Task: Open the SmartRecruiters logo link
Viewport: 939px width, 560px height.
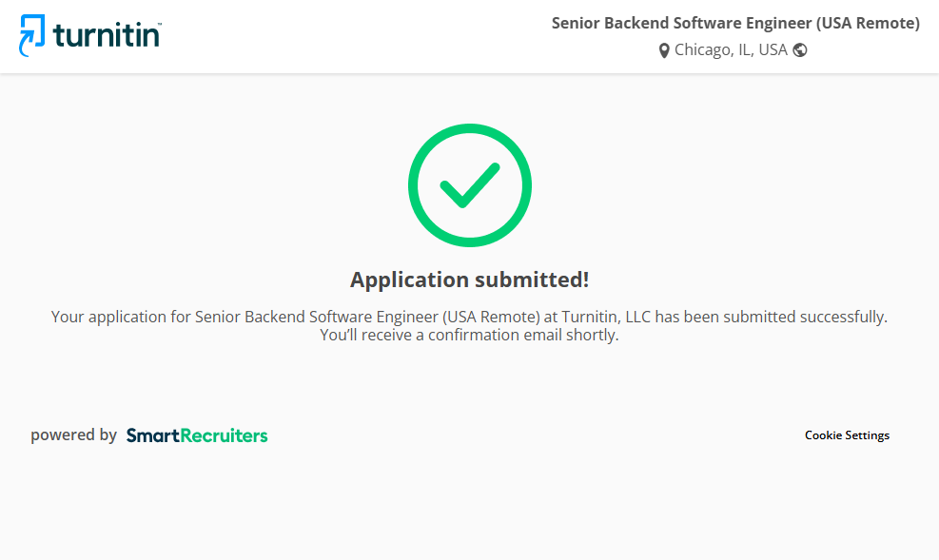Action: [197, 435]
